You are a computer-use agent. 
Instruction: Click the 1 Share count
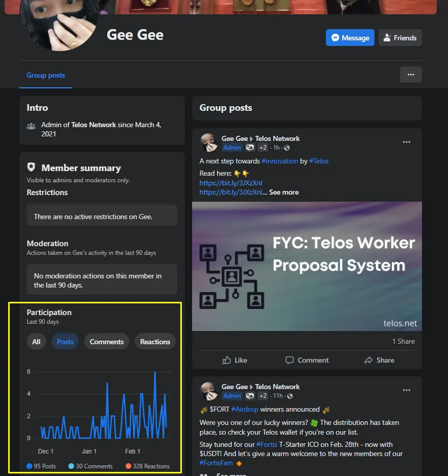pos(404,341)
